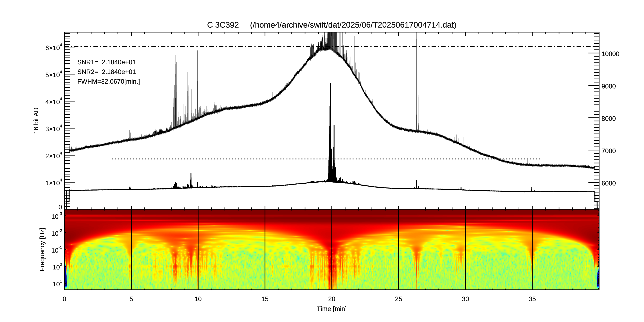Click the 8000 right axis tick label
Image resolution: width=644 pixels, height=322 pixels.
coord(609,119)
